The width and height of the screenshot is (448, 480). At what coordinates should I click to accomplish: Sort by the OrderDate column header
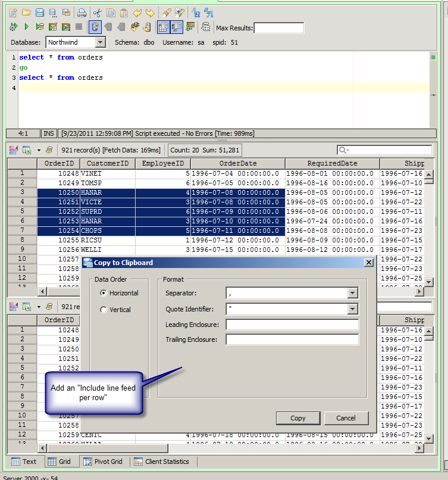click(x=238, y=163)
